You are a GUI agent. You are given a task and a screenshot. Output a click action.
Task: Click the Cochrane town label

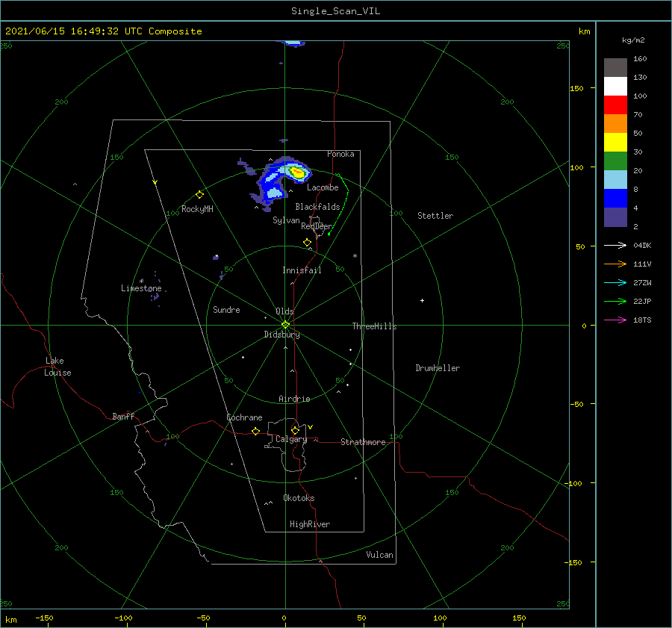click(244, 417)
